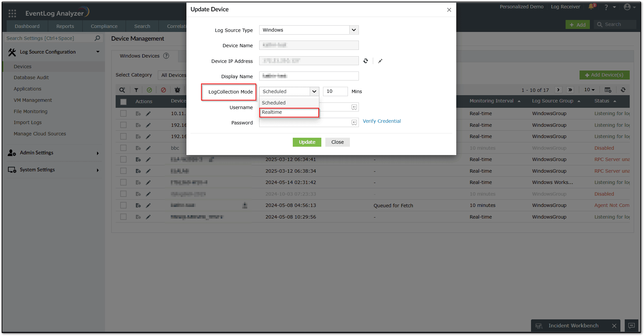
Task: Click the filter funnel icon
Action: click(x=136, y=90)
